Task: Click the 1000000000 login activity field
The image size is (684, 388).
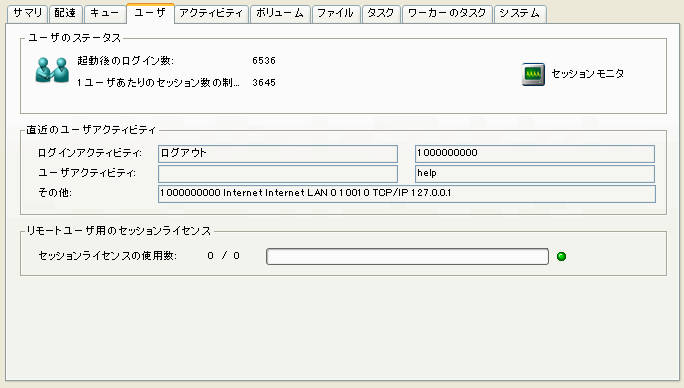Action: [x=535, y=154]
